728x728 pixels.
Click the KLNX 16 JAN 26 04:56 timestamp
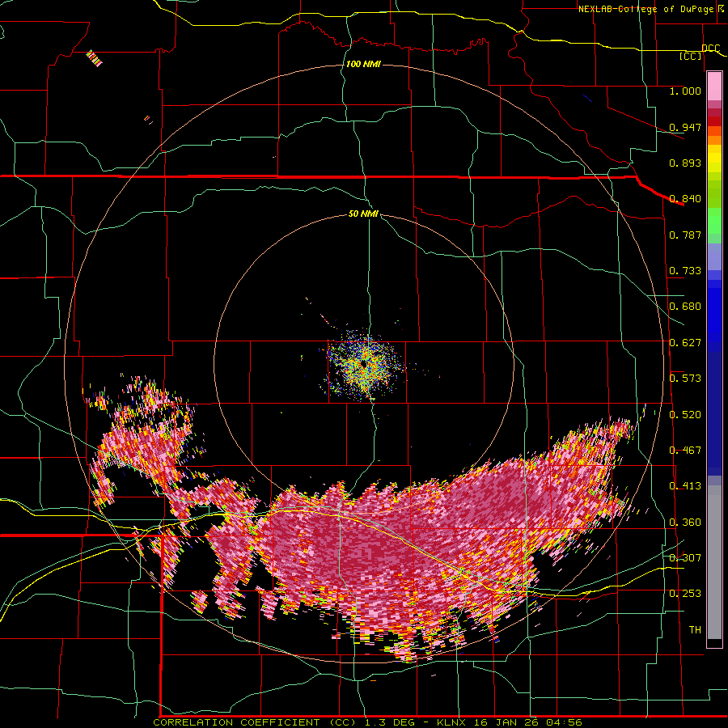510,722
